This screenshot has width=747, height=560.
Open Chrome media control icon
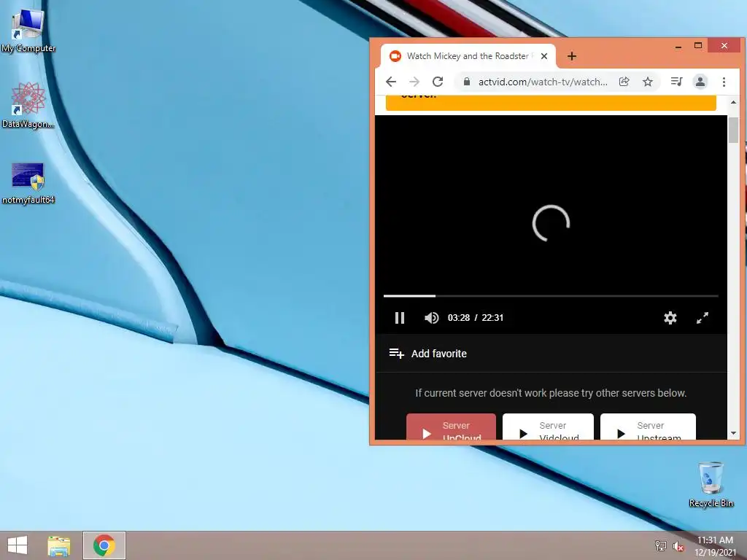tap(676, 82)
